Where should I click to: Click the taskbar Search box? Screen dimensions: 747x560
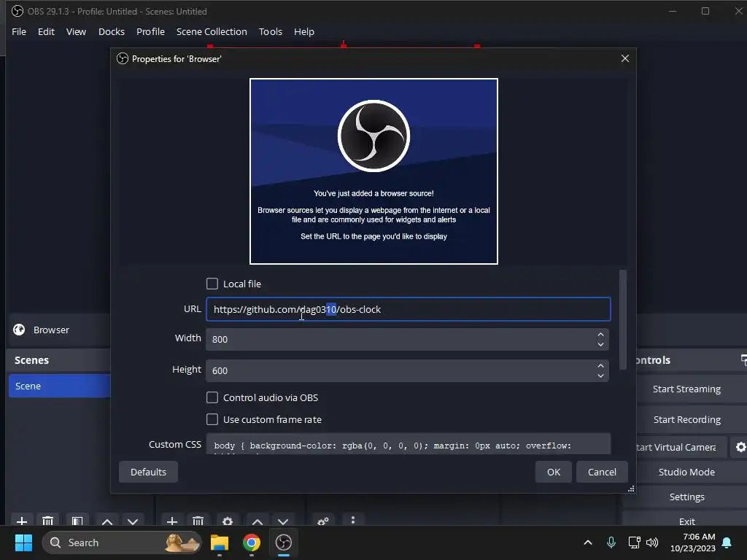122,542
